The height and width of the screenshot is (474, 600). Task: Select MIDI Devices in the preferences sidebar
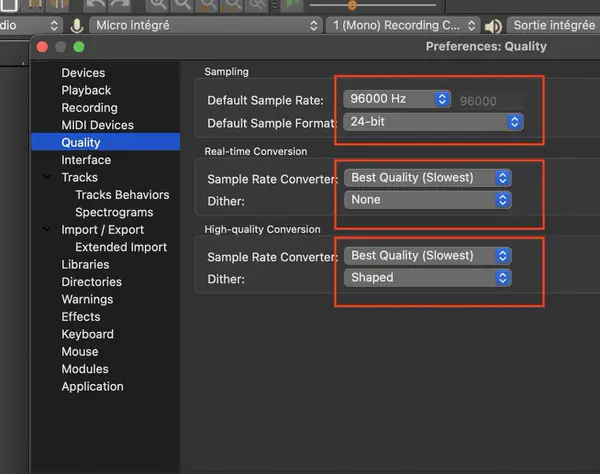pos(98,125)
